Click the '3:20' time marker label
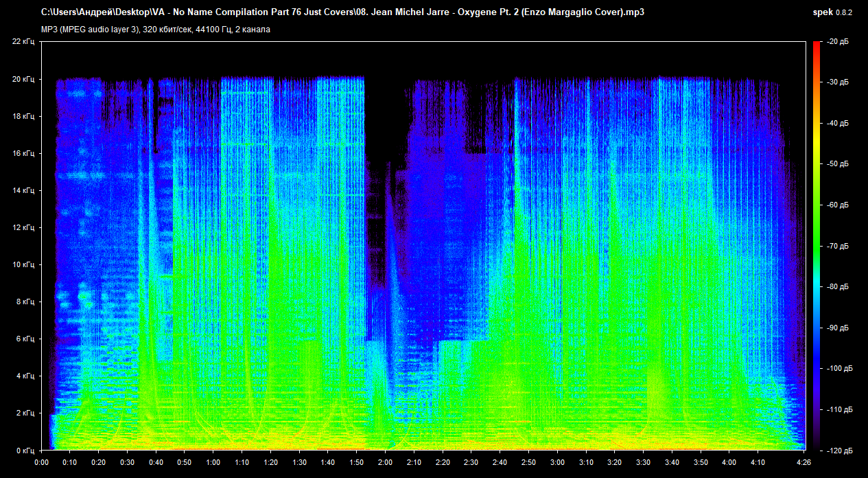The image size is (868, 478). pos(615,462)
